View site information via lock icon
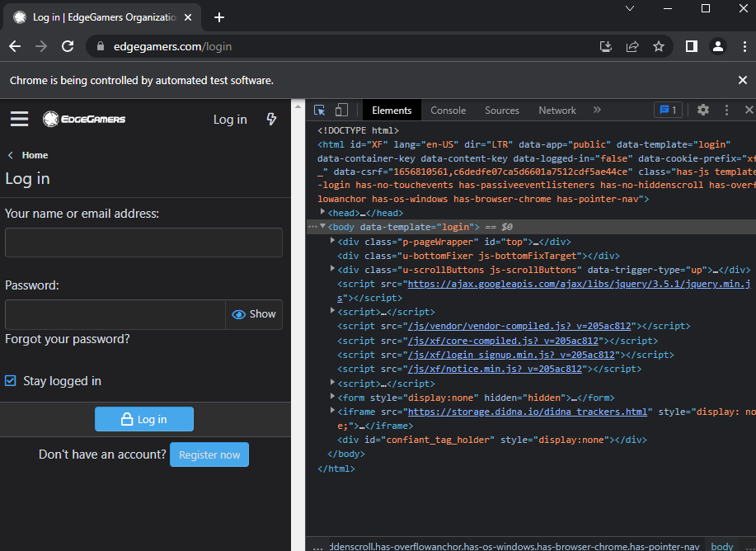 coord(101,46)
